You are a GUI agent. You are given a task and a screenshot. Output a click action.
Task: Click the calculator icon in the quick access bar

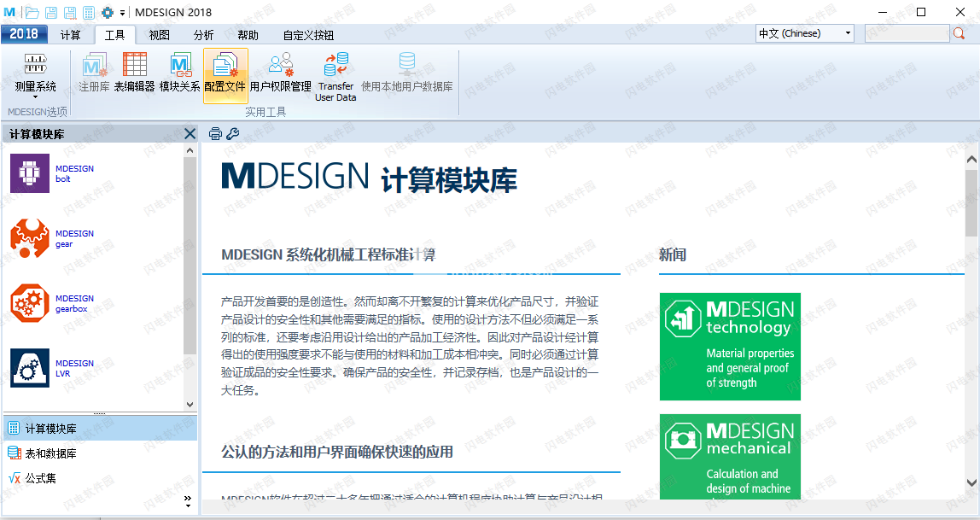(89, 13)
